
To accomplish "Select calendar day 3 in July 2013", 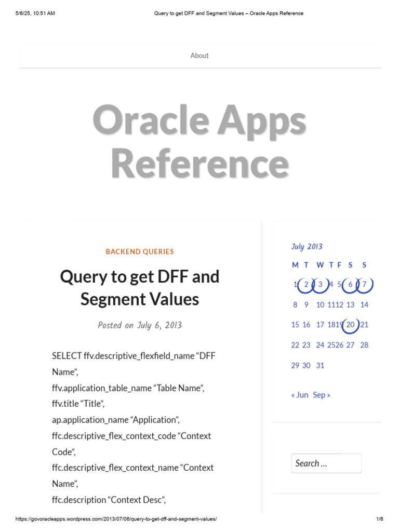I will [320, 284].
